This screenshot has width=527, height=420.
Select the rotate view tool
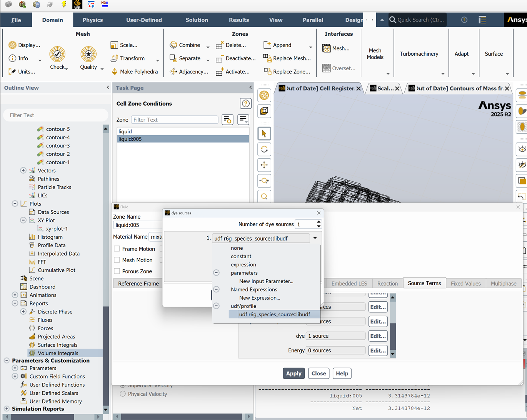point(264,149)
